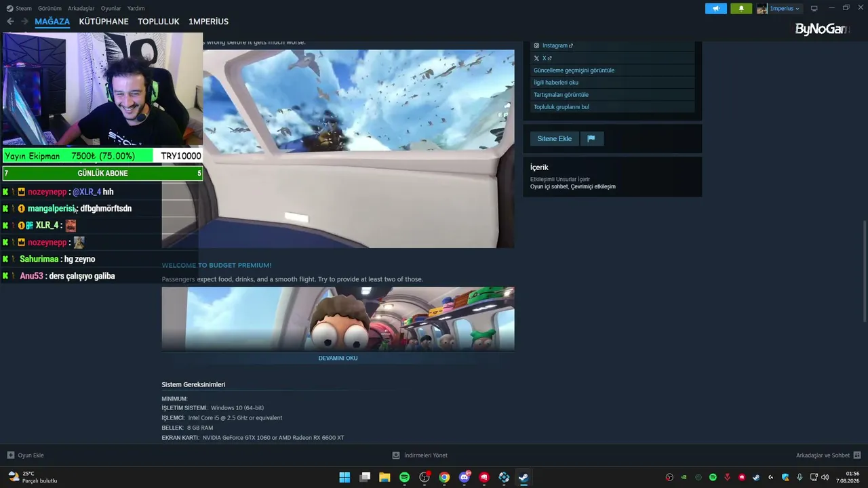This screenshot has height=488, width=868.
Task: Expand the 1mperius account dropdown
Action: coord(785,8)
